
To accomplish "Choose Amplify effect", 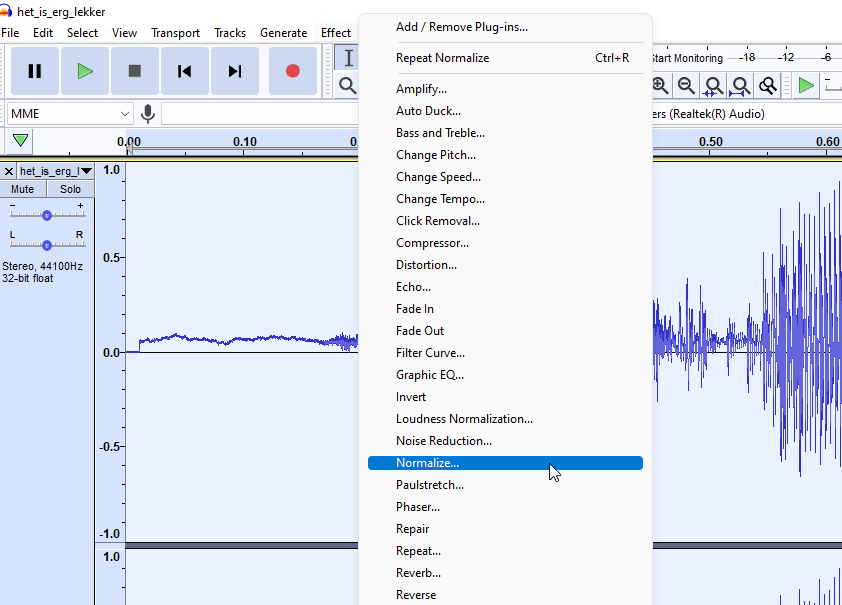I will coord(505,89).
